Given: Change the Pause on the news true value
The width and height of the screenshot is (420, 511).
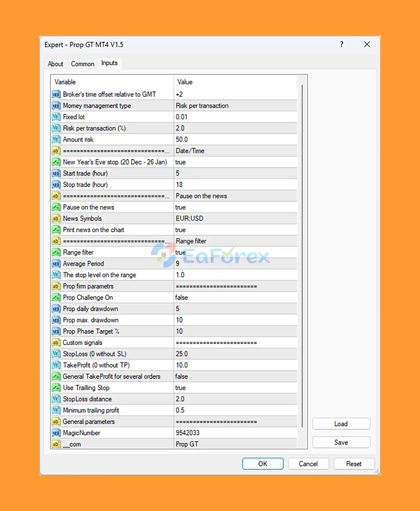Looking at the screenshot, I should click(x=236, y=207).
